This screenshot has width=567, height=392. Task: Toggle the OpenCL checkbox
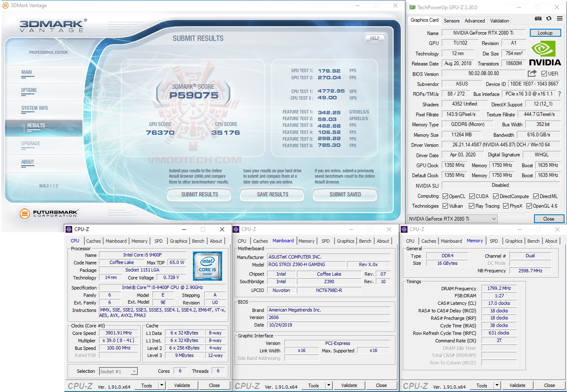click(x=445, y=196)
